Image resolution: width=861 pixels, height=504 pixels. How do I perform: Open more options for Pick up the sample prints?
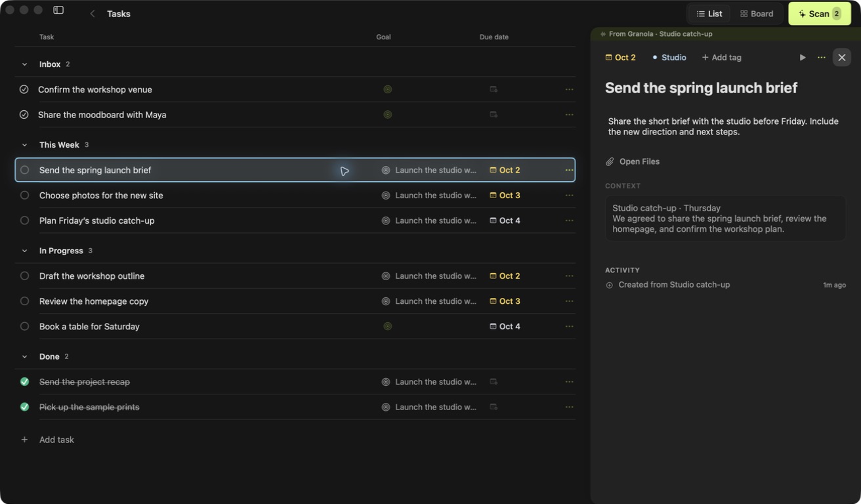click(x=569, y=407)
